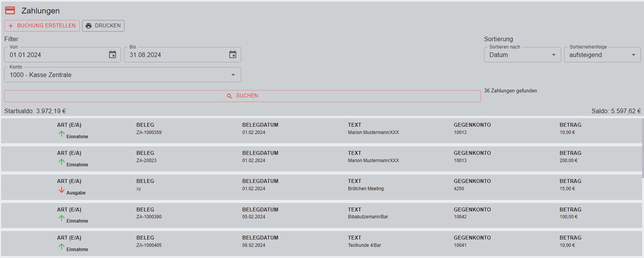Start search with the Suchen button
This screenshot has height=258, width=644.
click(x=242, y=96)
